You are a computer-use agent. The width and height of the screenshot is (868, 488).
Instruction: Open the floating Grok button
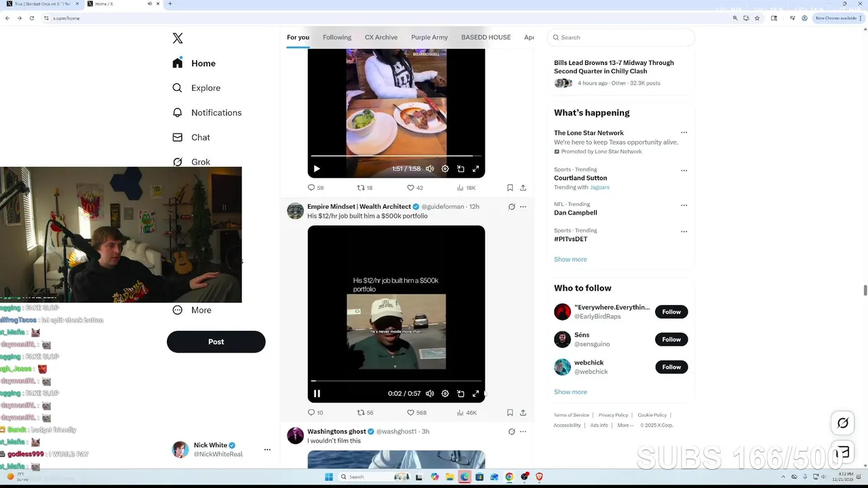842,423
